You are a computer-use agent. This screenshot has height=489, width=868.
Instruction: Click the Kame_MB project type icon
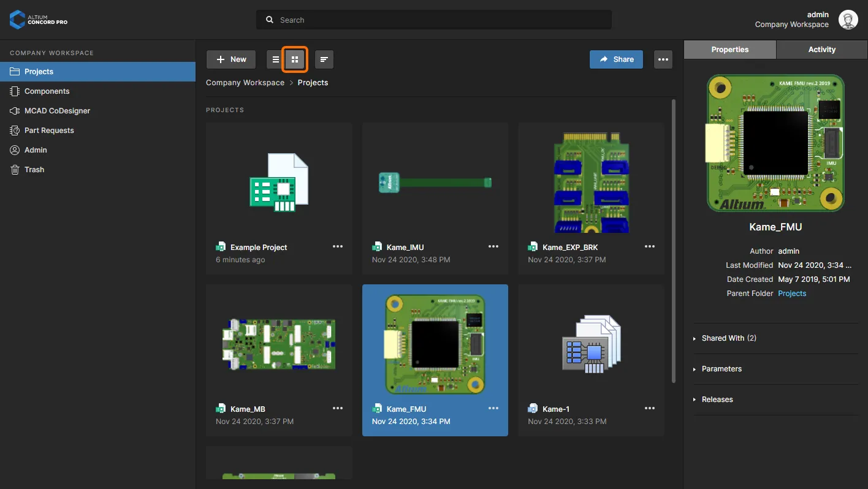tap(221, 409)
